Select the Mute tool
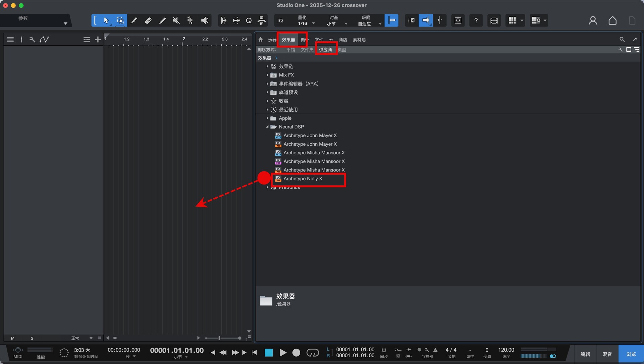This screenshot has height=364, width=644. 176,20
